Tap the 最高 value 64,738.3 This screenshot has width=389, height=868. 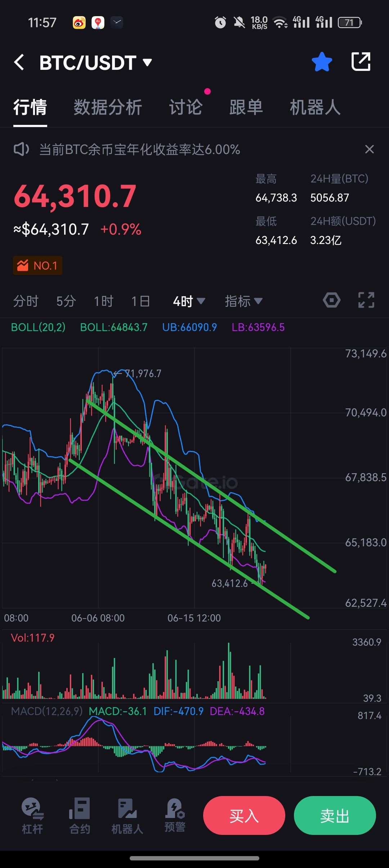coord(276,198)
